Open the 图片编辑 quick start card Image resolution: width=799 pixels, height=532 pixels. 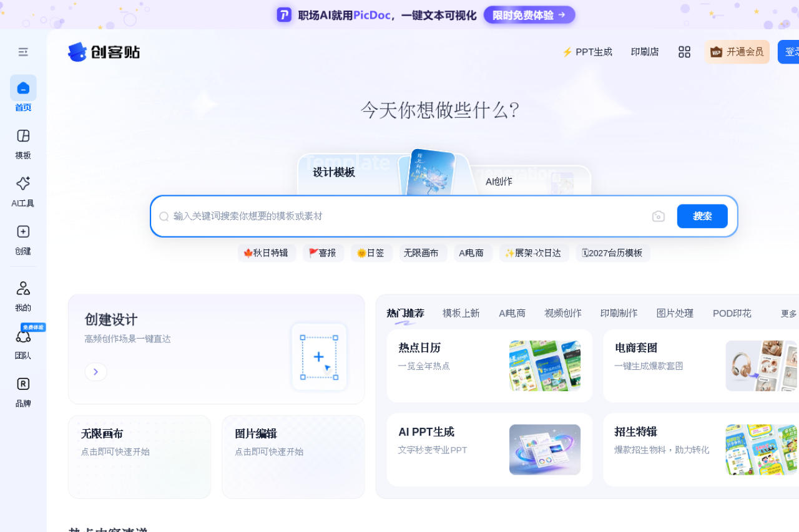click(x=293, y=457)
